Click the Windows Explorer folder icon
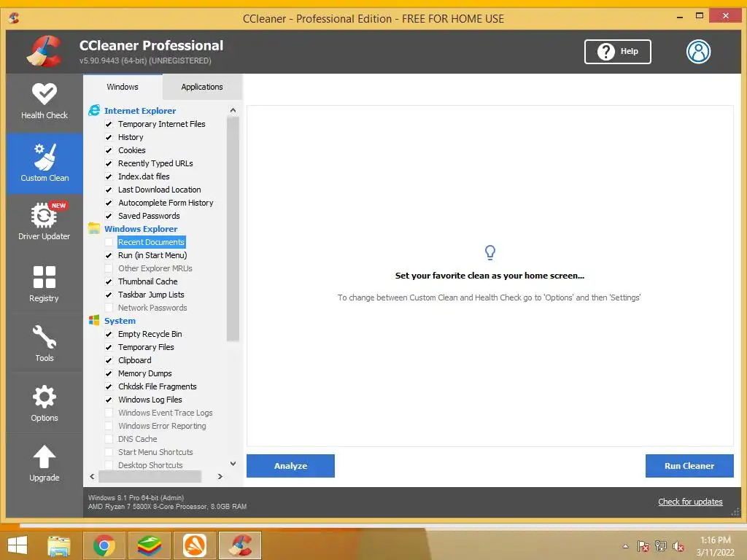This screenshot has width=747, height=560. [94, 228]
